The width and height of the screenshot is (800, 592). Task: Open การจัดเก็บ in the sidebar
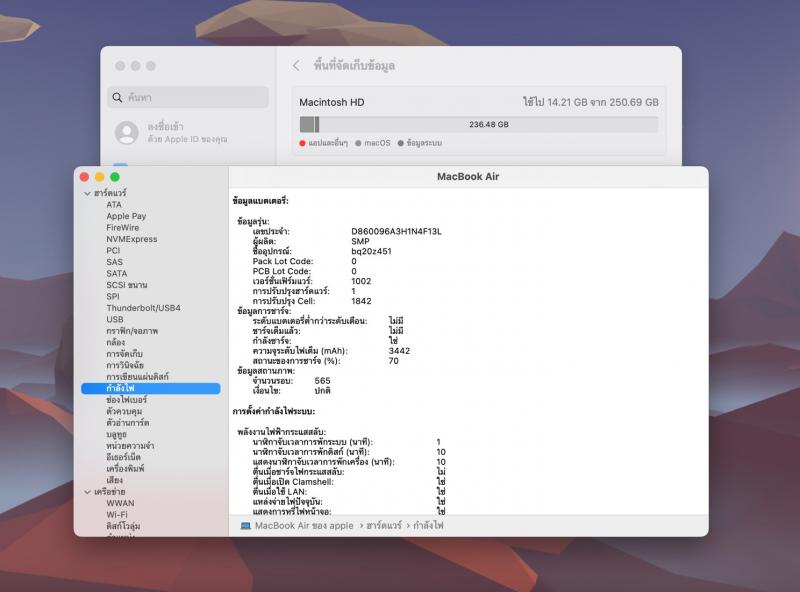(124, 354)
